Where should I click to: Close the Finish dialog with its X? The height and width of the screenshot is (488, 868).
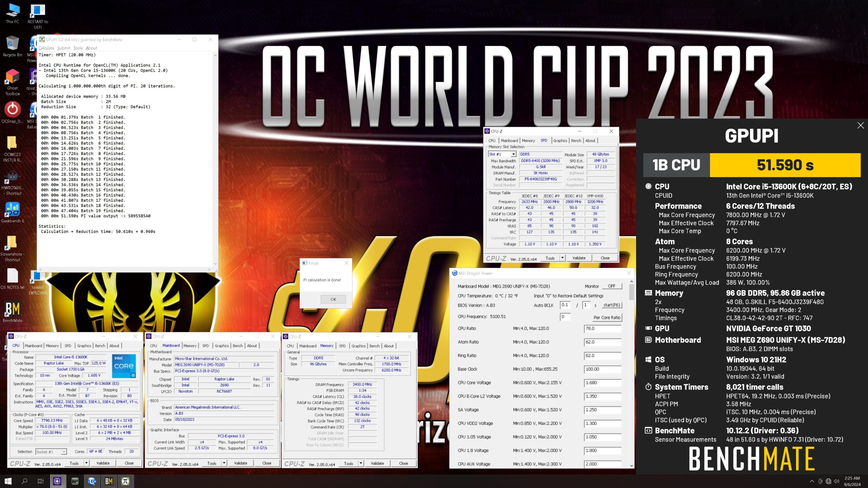coord(347,263)
